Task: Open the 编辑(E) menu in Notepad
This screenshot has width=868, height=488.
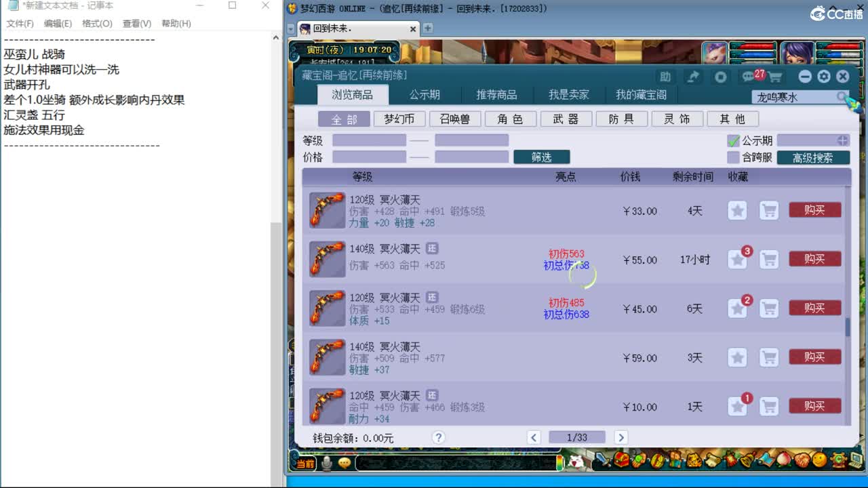Action: [58, 23]
